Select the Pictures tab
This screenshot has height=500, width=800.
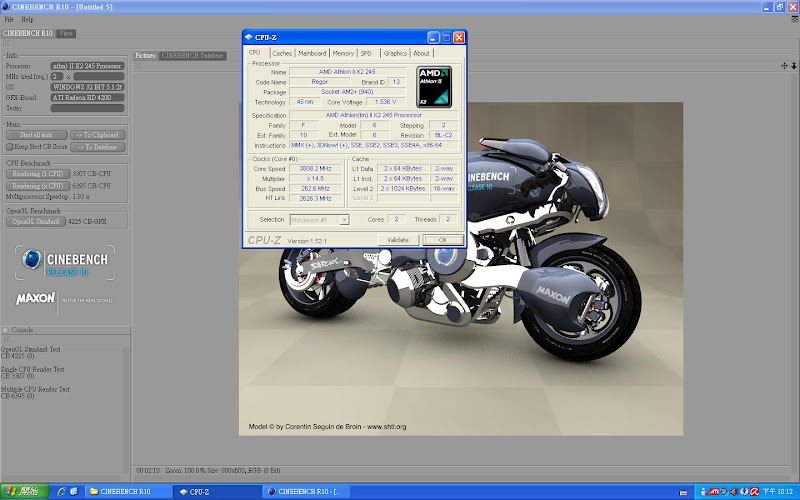[x=145, y=55]
